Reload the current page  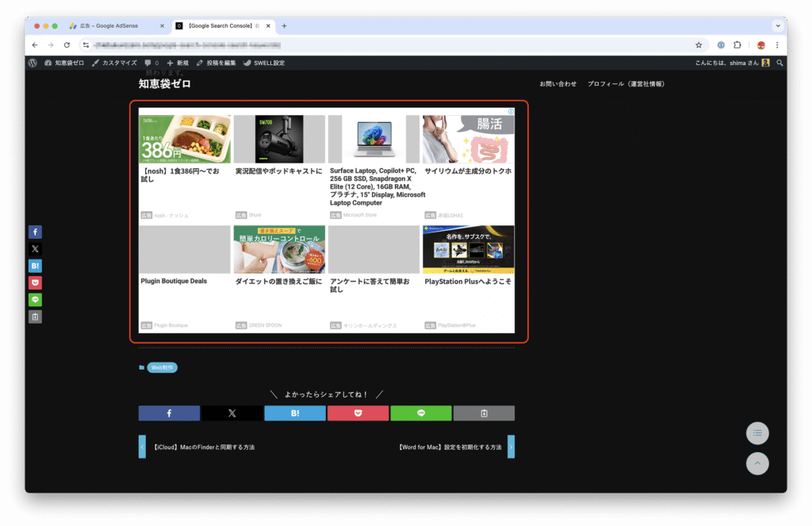tap(67, 45)
